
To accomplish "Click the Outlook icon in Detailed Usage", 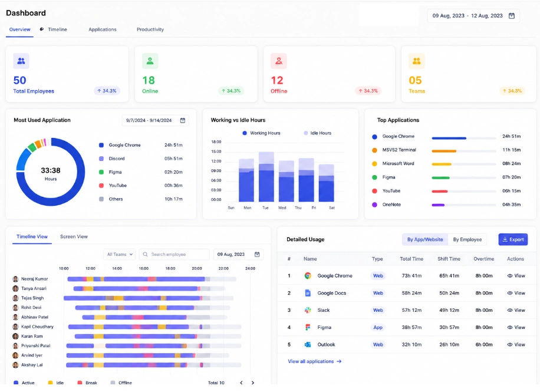I will click(308, 344).
